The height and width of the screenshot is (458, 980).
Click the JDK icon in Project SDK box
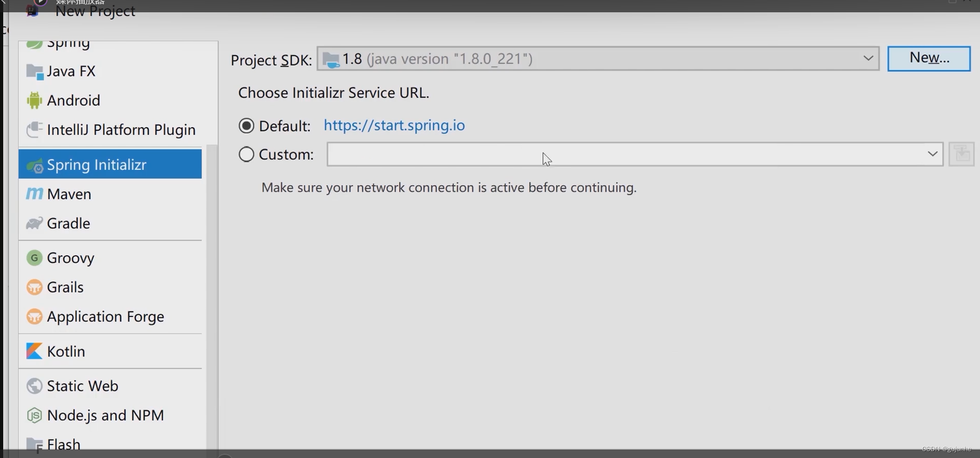(331, 59)
